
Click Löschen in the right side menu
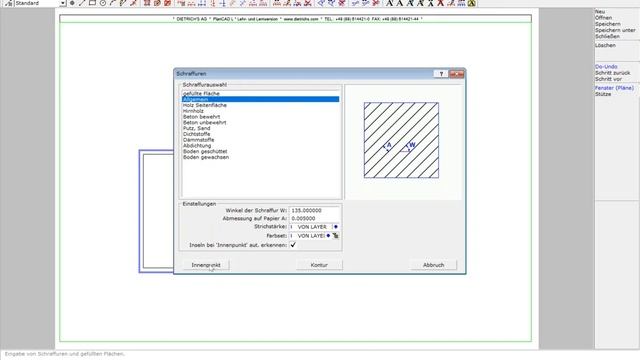[x=605, y=45]
